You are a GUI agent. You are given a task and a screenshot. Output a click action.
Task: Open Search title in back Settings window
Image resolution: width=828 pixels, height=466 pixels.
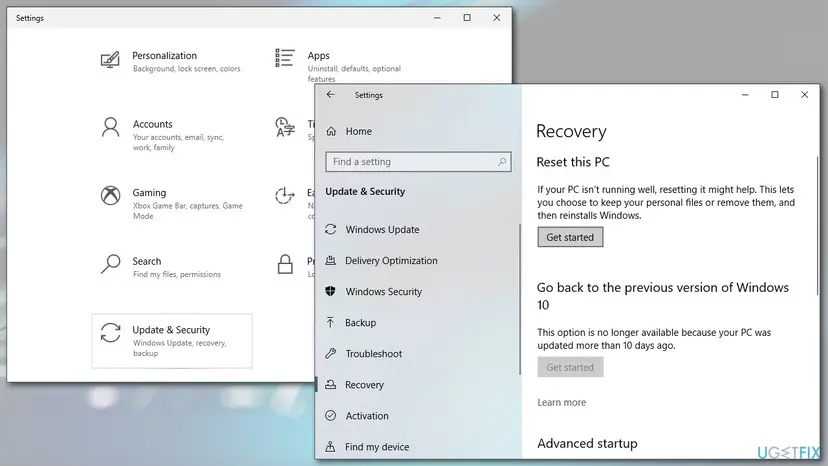[x=147, y=261]
